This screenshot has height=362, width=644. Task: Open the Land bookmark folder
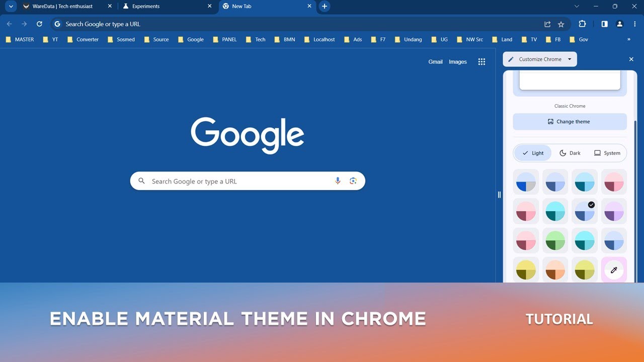click(x=503, y=39)
